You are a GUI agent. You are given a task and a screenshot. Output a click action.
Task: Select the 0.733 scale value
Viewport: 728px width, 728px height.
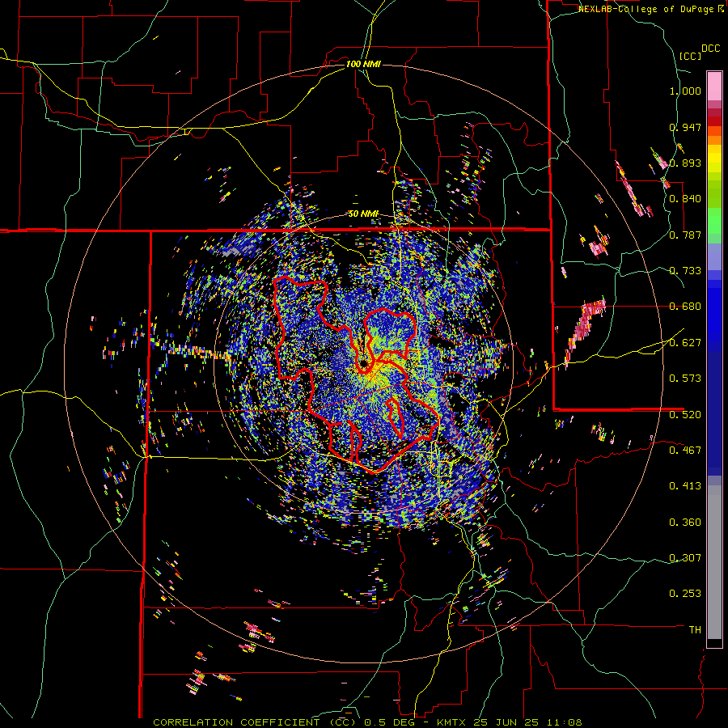pos(685,271)
